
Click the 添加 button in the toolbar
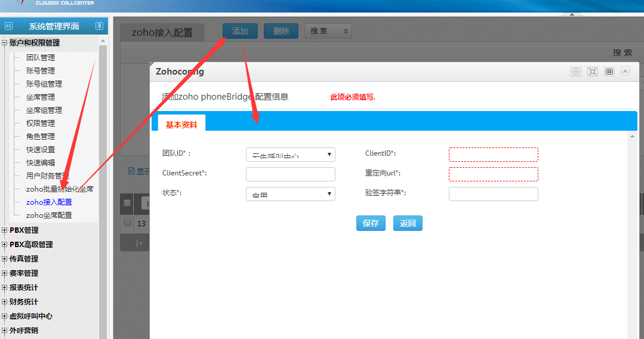[x=240, y=31]
